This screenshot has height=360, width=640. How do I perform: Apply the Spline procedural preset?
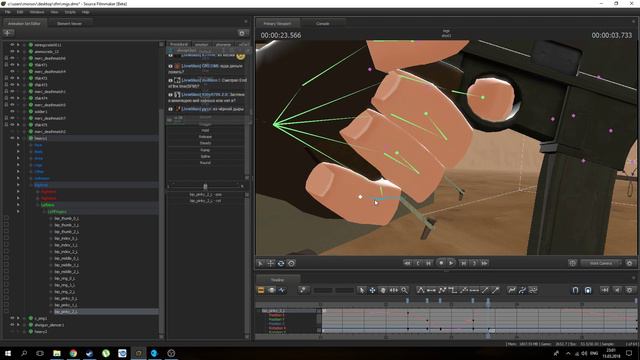(205, 156)
